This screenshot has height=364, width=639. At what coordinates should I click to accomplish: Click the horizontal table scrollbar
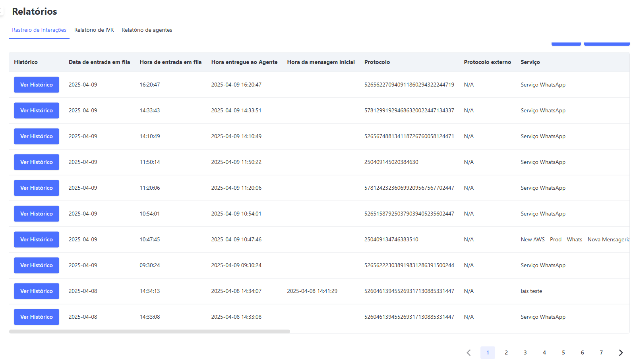149,331
